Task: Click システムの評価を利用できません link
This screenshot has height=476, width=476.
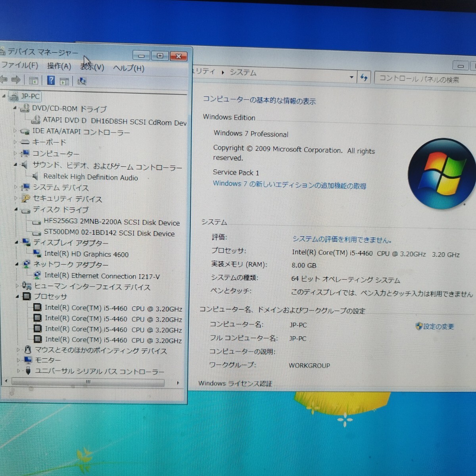Action: click(x=342, y=239)
